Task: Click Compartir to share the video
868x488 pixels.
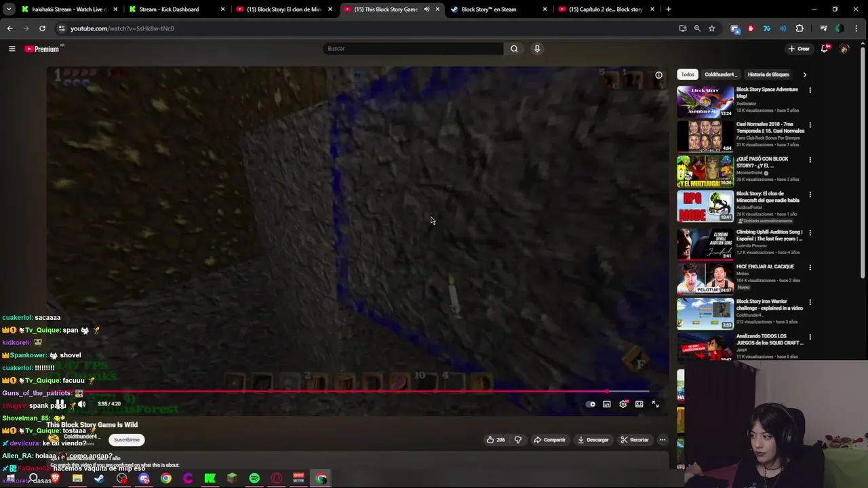Action: coord(549,440)
